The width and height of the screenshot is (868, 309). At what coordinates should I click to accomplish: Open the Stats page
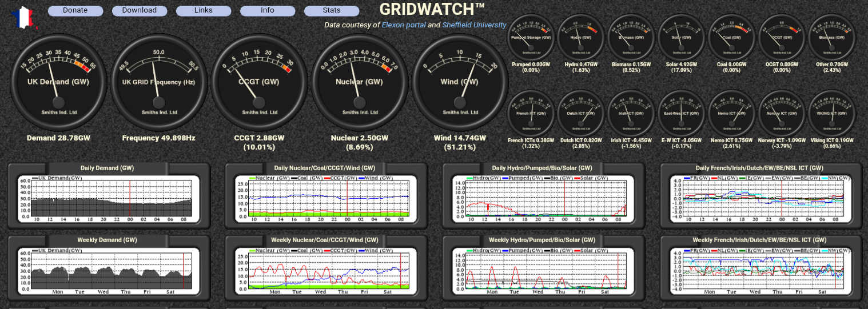(332, 10)
